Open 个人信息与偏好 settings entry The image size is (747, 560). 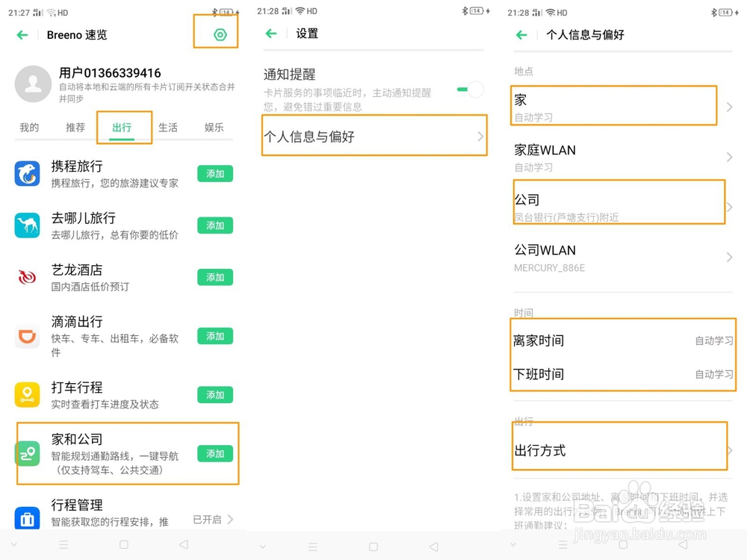pyautogui.click(x=373, y=137)
